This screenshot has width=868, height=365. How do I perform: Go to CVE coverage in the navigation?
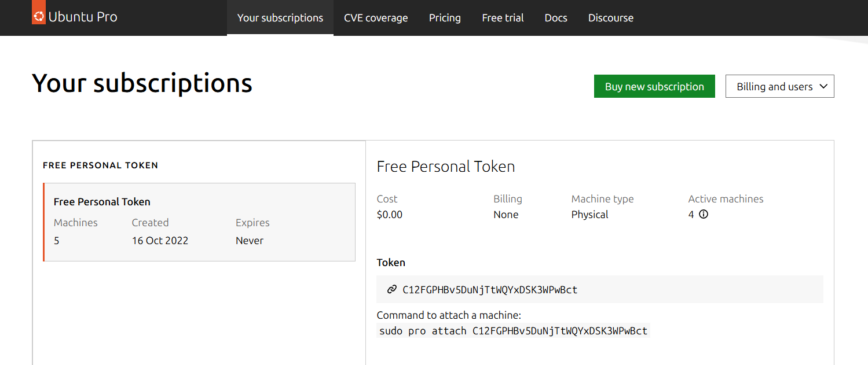[376, 18]
